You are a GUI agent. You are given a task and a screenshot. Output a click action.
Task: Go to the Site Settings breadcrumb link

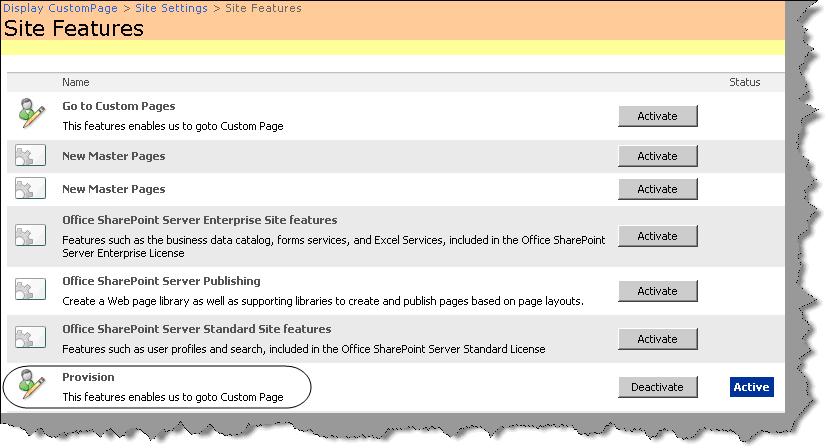tap(172, 8)
